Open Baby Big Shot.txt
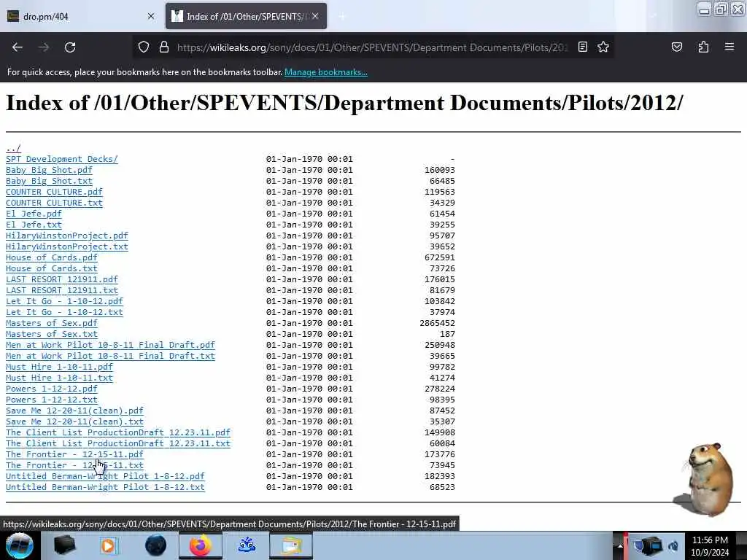 click(x=49, y=181)
